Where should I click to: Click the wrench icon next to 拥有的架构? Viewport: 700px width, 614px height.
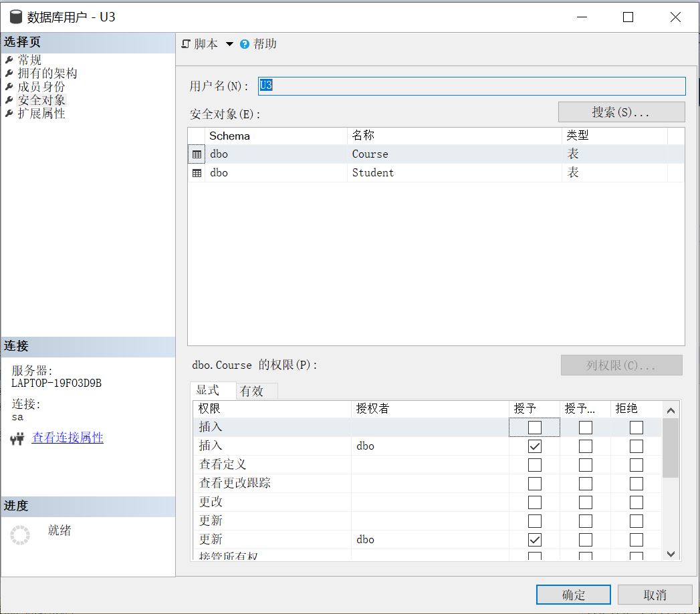point(9,72)
